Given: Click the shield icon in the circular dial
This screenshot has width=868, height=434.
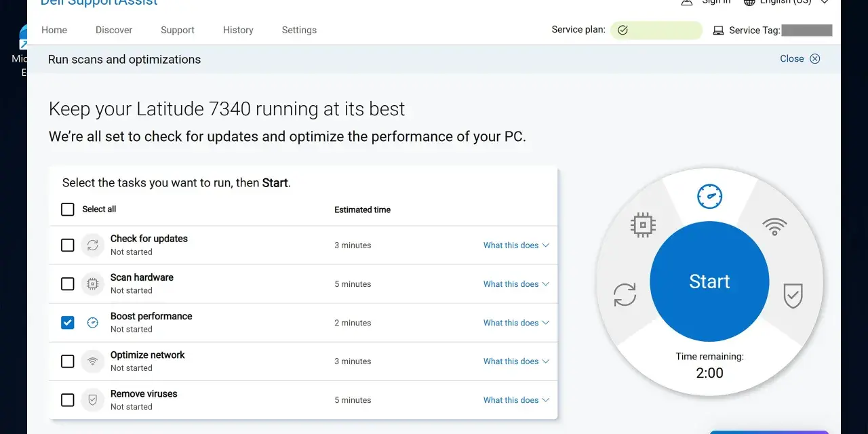Looking at the screenshot, I should [793, 296].
